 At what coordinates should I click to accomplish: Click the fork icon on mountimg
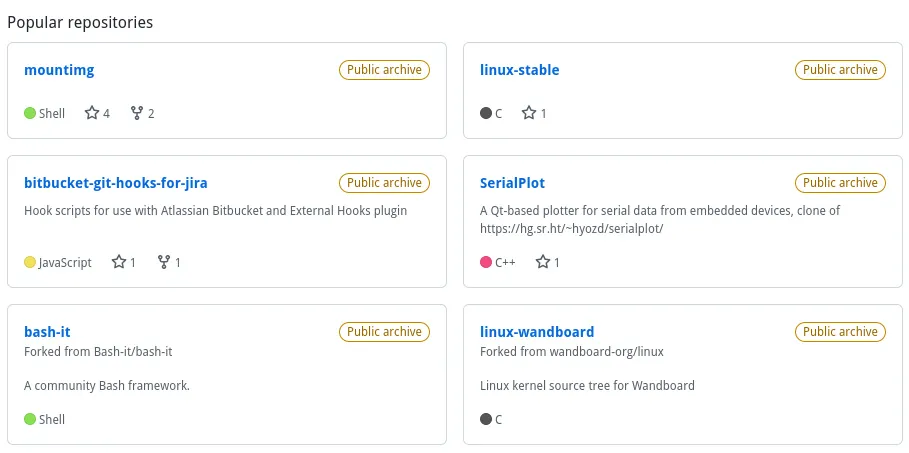[x=137, y=113]
